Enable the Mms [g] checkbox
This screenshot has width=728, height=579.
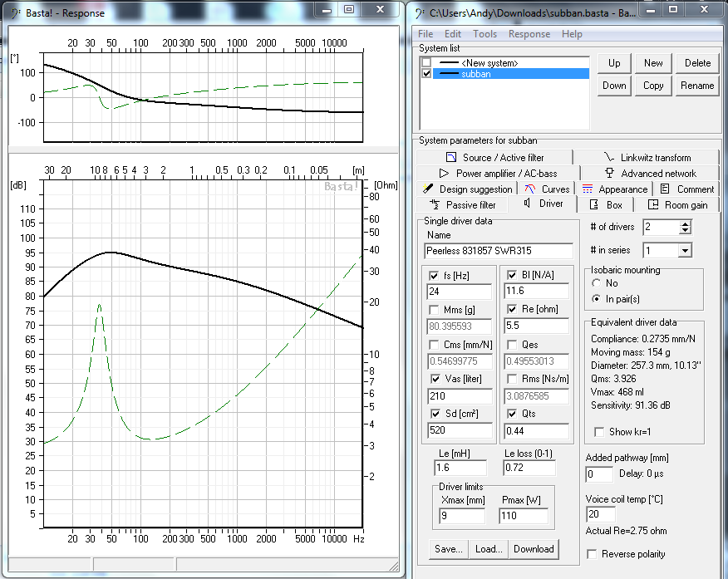point(434,310)
